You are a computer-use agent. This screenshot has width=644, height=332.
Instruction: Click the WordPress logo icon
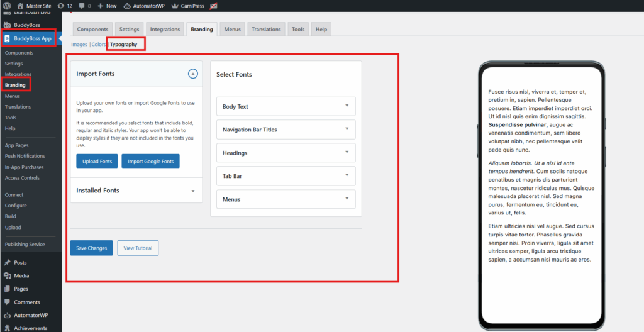point(7,6)
